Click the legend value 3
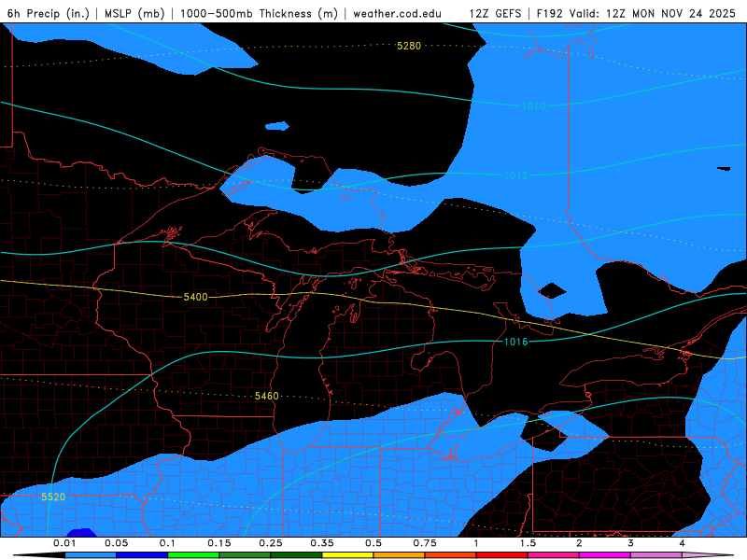This screenshot has height=560, width=747. click(630, 543)
